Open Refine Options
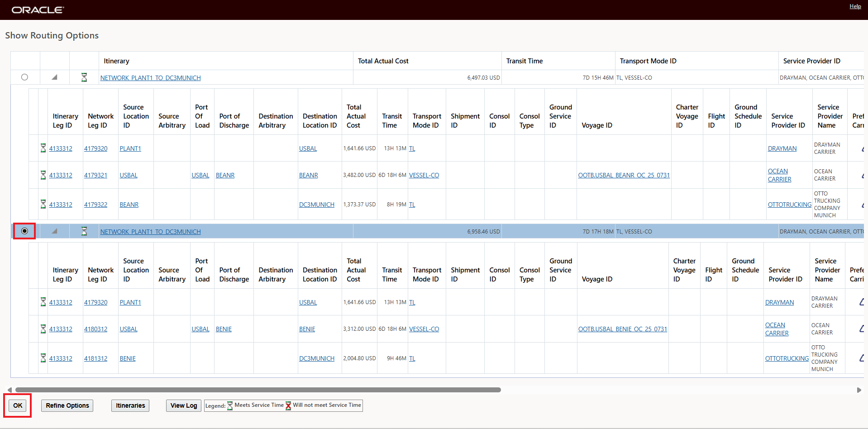Image resolution: width=868 pixels, height=429 pixels. 67,405
